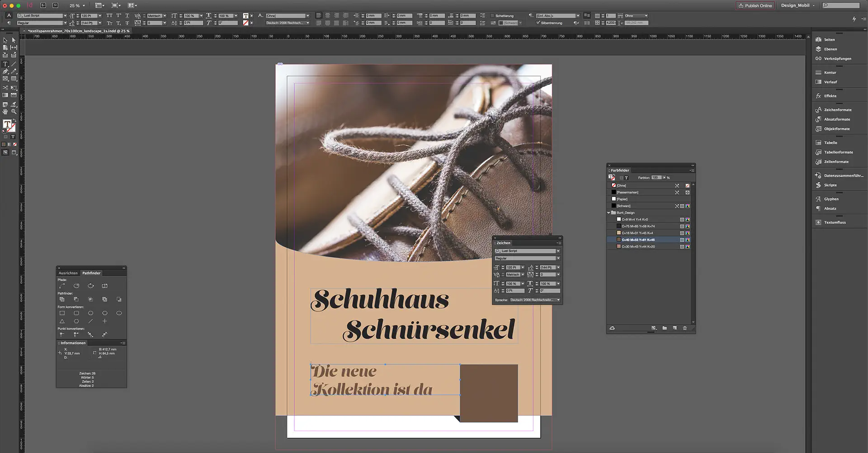Screen dimensions: 868x453
Task: Click the trash icon in the Farbfelder panel
Action: point(685,328)
